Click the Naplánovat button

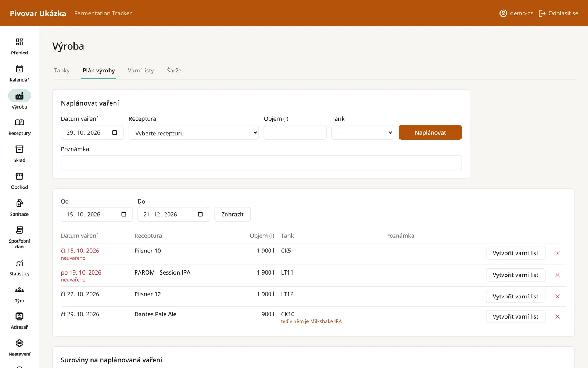tap(430, 132)
